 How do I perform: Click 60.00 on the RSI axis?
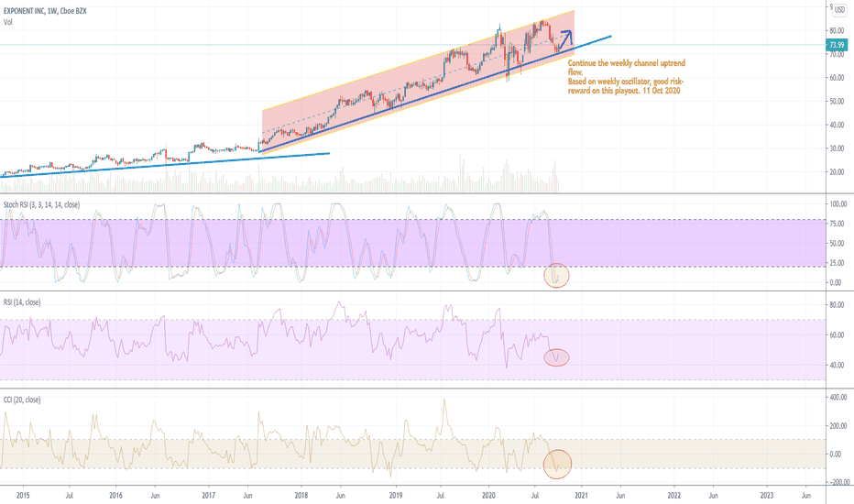click(837, 335)
